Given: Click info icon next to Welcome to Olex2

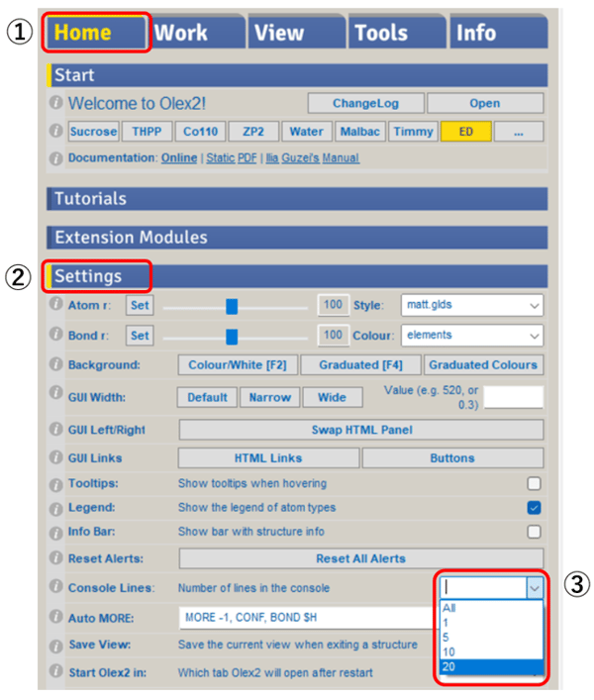Looking at the screenshot, I should coord(55,103).
